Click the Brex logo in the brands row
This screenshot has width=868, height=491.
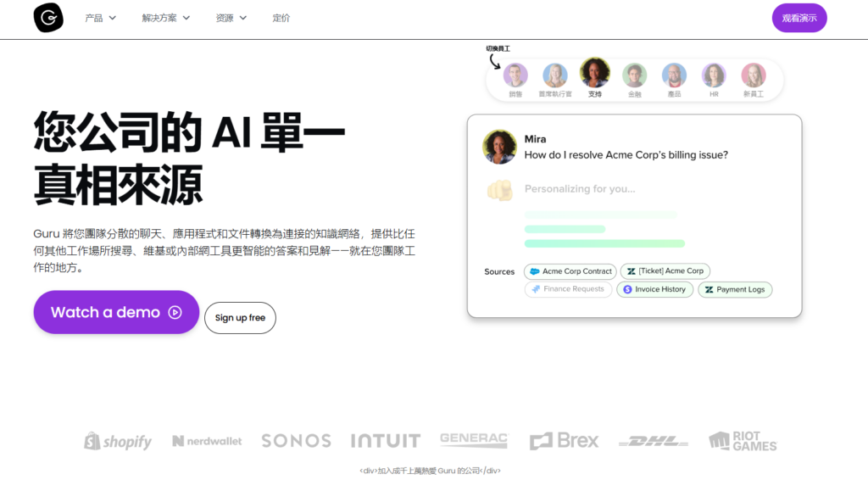(x=563, y=440)
